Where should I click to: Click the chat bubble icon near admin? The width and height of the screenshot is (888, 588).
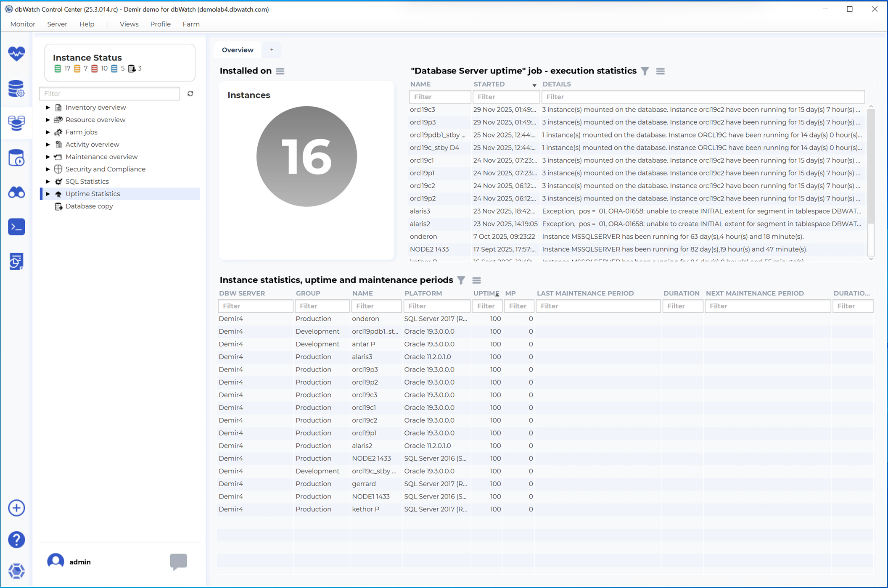[x=178, y=561]
